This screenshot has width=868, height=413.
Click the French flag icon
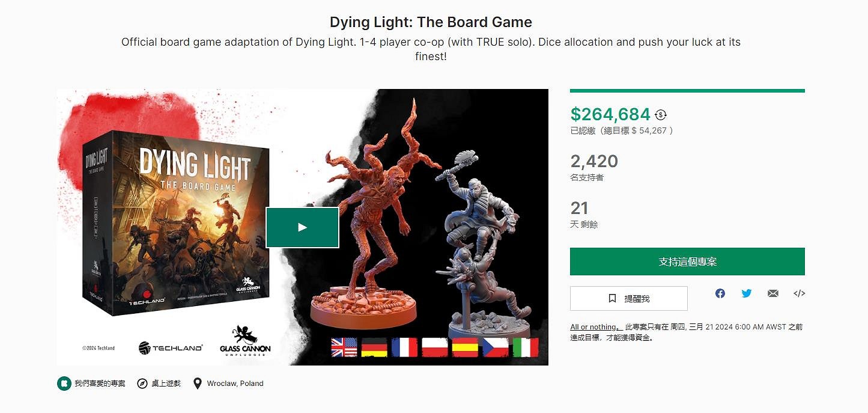tap(404, 347)
